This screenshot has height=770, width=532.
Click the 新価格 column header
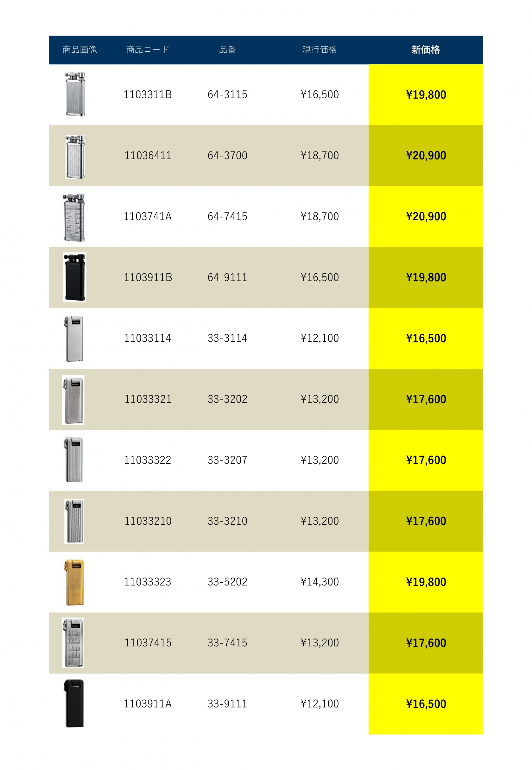pos(425,50)
